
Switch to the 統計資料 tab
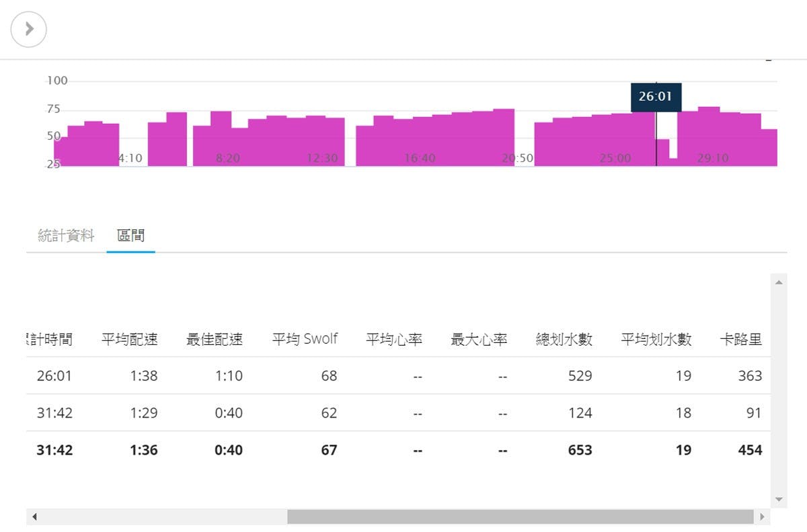pos(66,236)
